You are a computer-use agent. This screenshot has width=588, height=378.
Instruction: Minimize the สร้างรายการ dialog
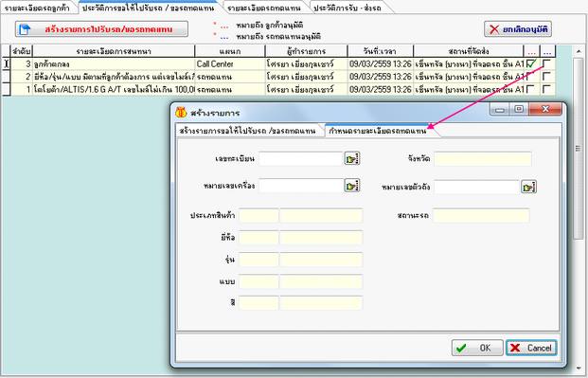(x=500, y=109)
